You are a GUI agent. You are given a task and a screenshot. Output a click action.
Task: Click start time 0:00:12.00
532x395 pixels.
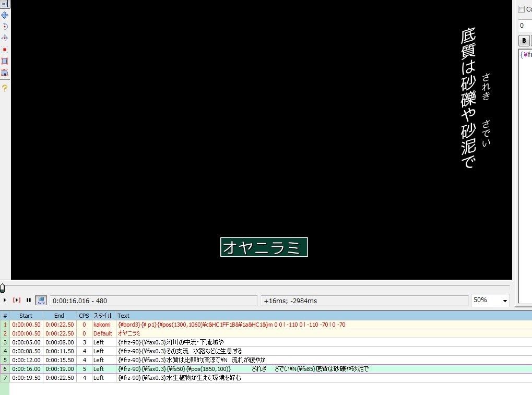coord(26,360)
